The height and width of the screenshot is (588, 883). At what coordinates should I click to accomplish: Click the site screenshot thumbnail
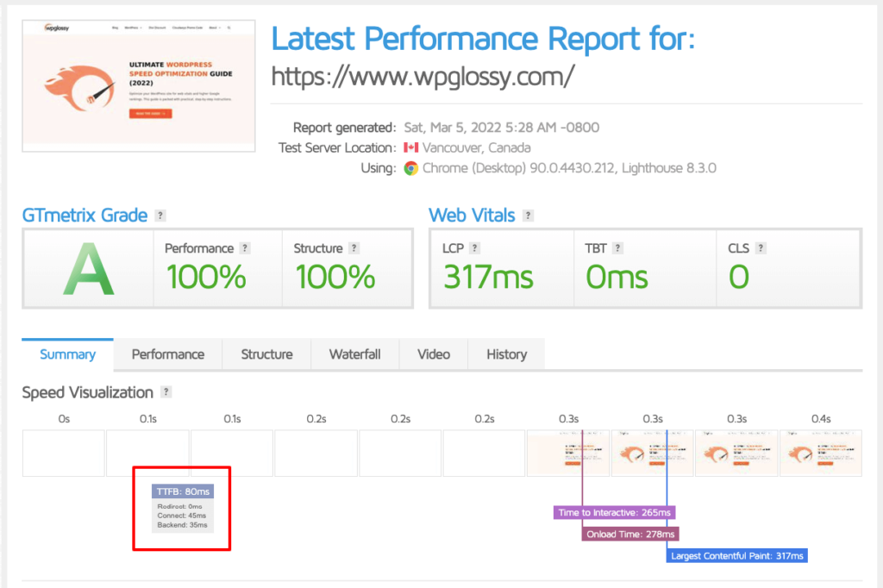coord(139,85)
